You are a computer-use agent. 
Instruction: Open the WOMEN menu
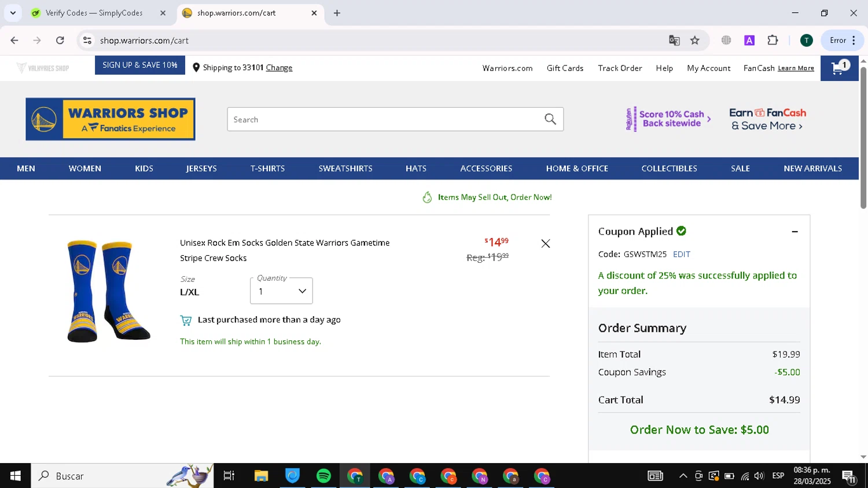84,168
